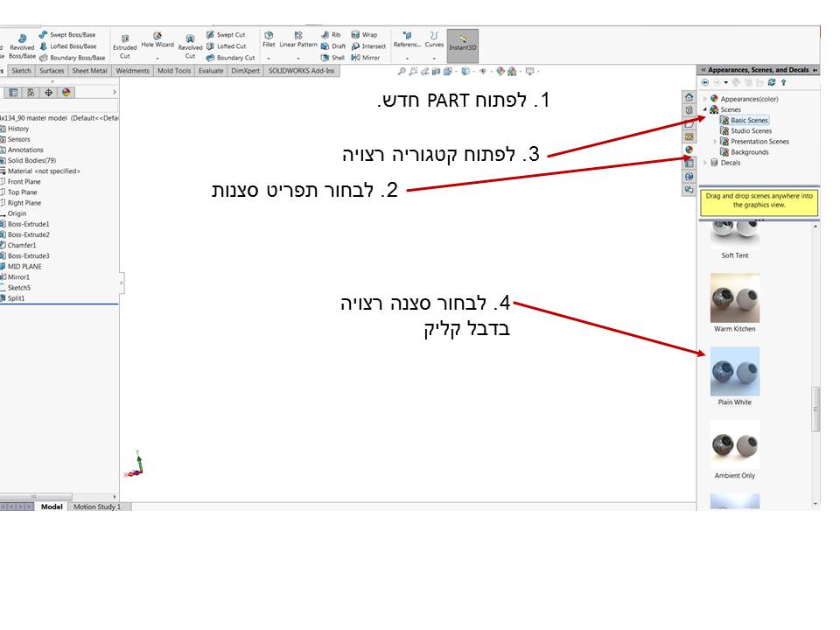Toggle the Instant3D button
This screenshot has width=840, height=630.
click(x=462, y=44)
